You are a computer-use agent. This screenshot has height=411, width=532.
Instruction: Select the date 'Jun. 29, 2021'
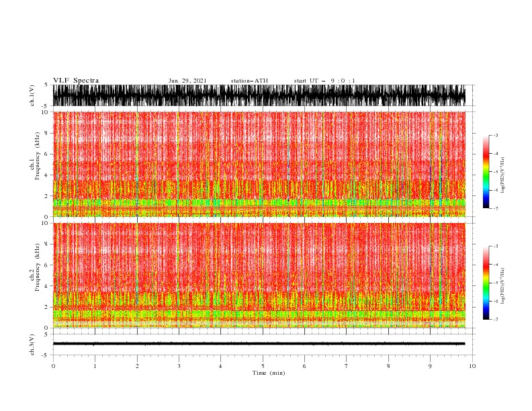pyautogui.click(x=187, y=81)
